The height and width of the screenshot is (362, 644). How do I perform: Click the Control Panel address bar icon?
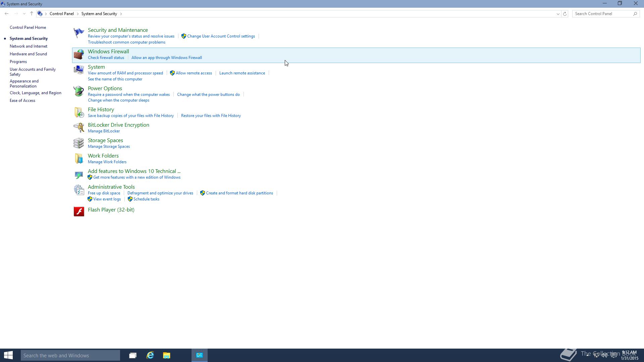coord(40,14)
